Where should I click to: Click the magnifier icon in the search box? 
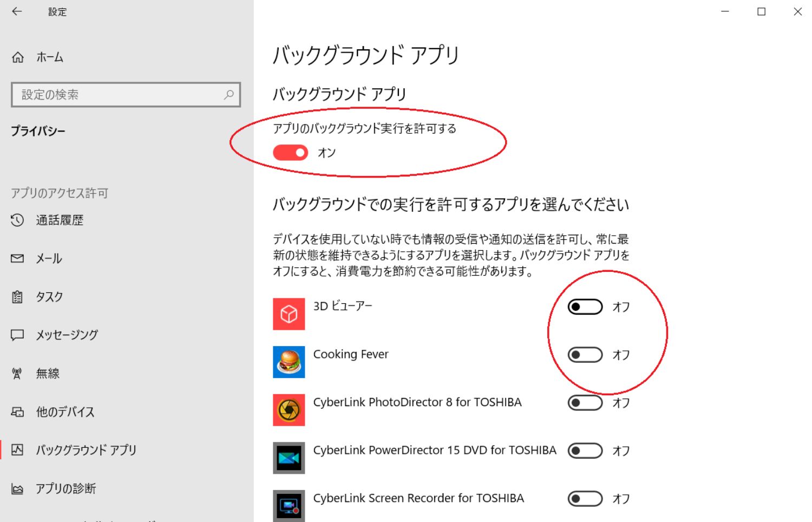coord(229,95)
